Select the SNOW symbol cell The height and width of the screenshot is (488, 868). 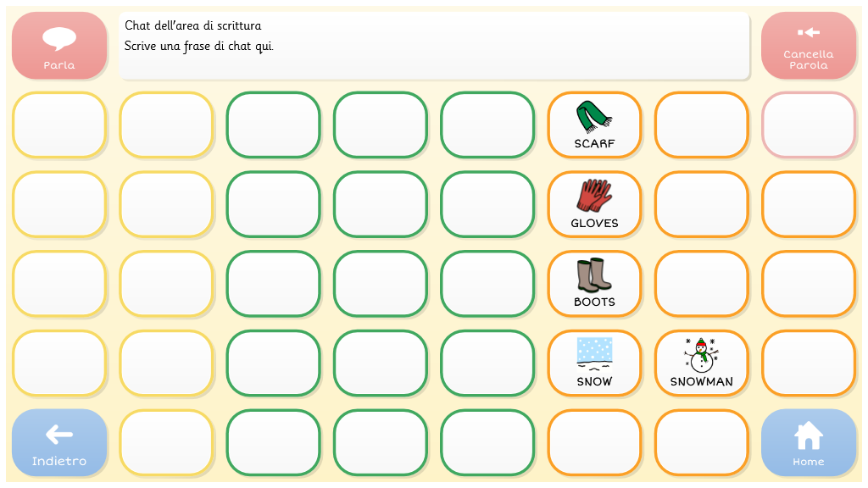pos(594,363)
